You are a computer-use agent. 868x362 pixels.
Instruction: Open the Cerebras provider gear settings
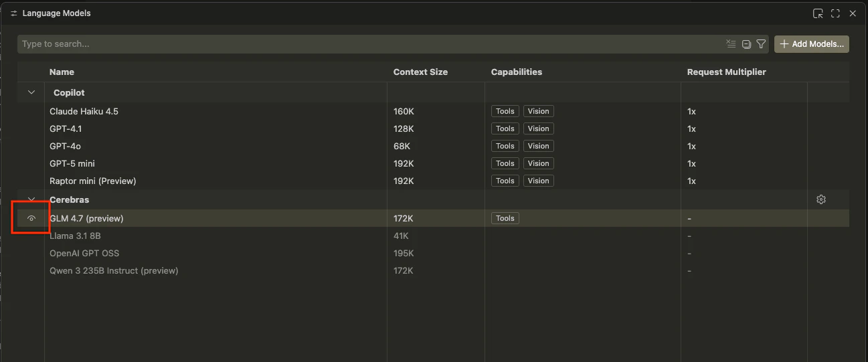click(821, 199)
